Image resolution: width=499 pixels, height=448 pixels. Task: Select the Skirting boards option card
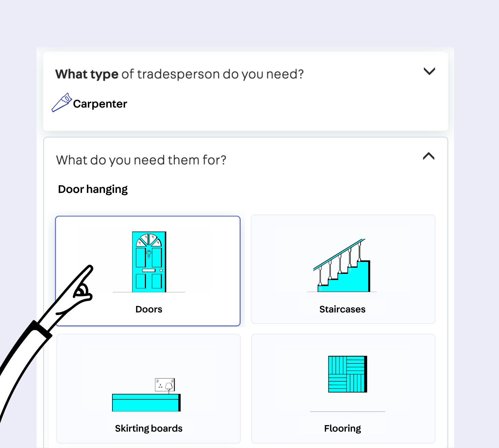148,388
